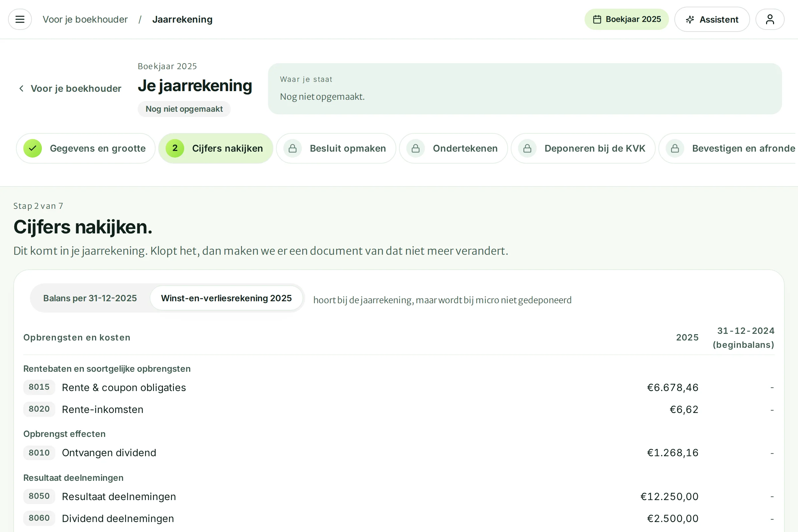
Task: Select the Besluit opmaken step
Action: click(336, 148)
